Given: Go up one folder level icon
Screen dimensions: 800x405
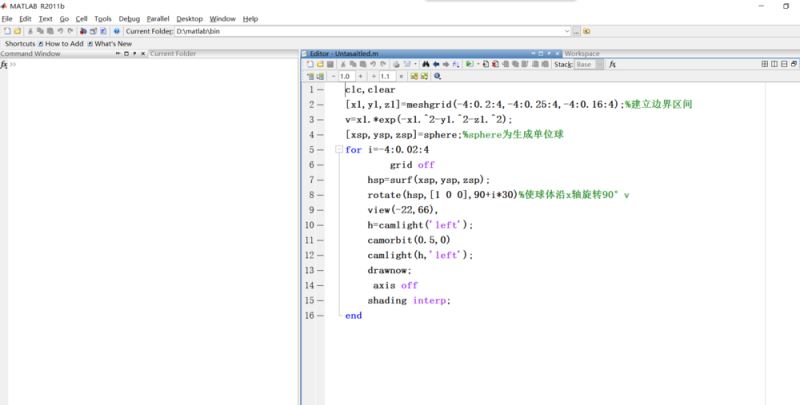Looking at the screenshot, I should pyautogui.click(x=587, y=31).
